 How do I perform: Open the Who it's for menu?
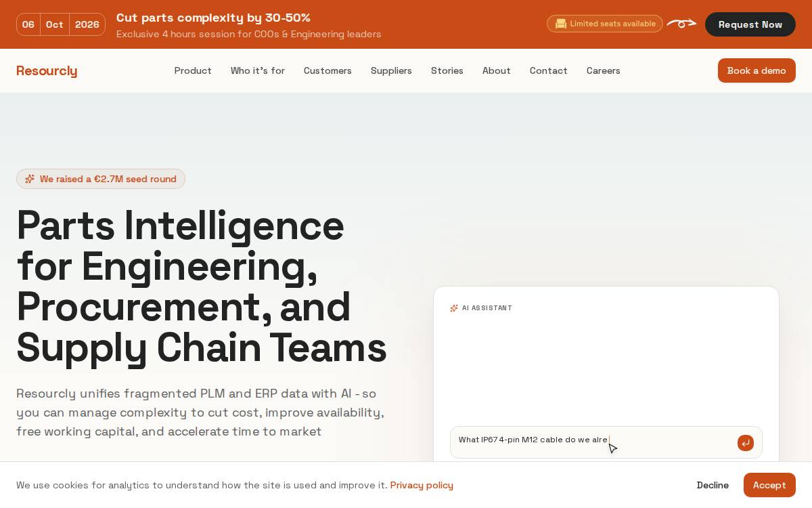tap(258, 70)
